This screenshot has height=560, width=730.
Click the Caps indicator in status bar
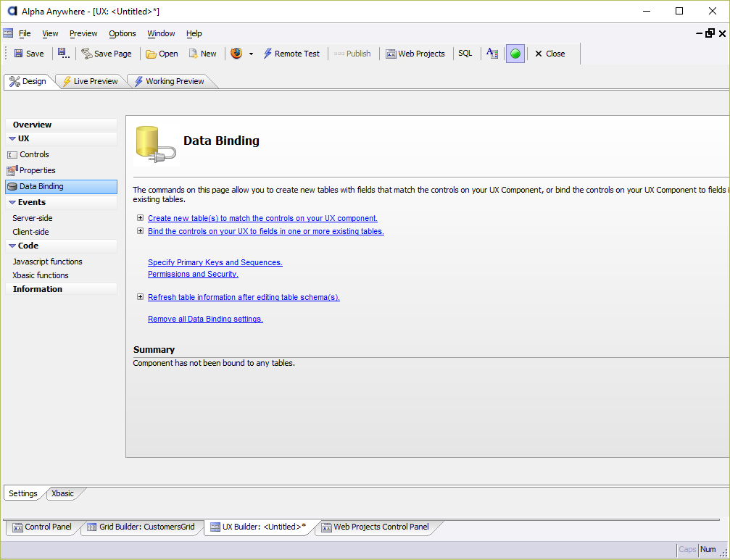coord(687,549)
